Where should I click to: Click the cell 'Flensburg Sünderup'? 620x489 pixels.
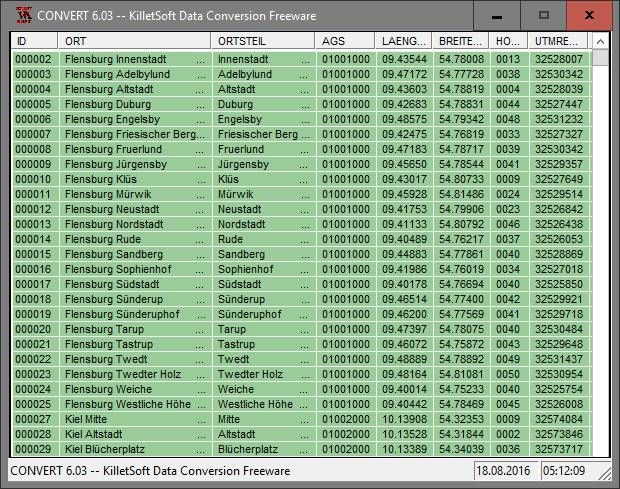[135, 300]
